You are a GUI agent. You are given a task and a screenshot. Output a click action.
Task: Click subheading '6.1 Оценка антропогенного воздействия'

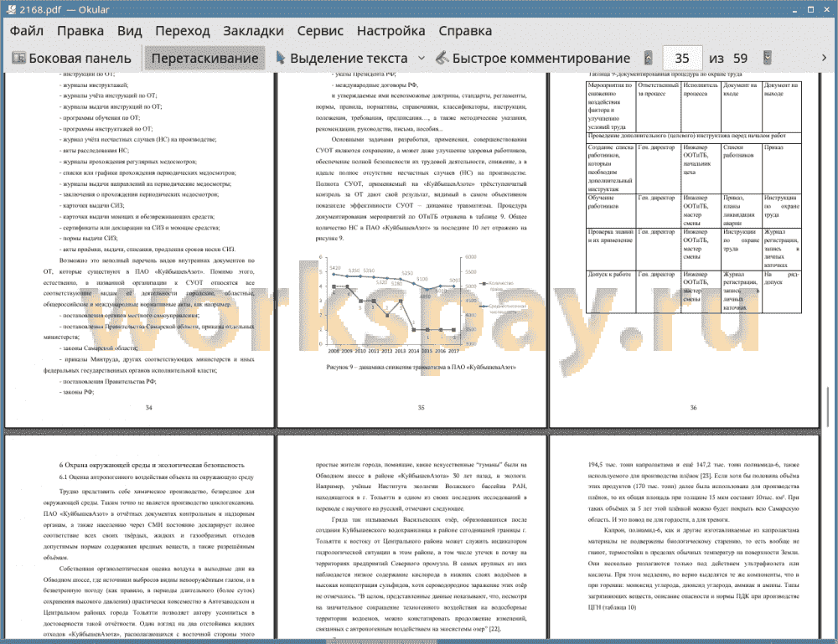click(157, 477)
